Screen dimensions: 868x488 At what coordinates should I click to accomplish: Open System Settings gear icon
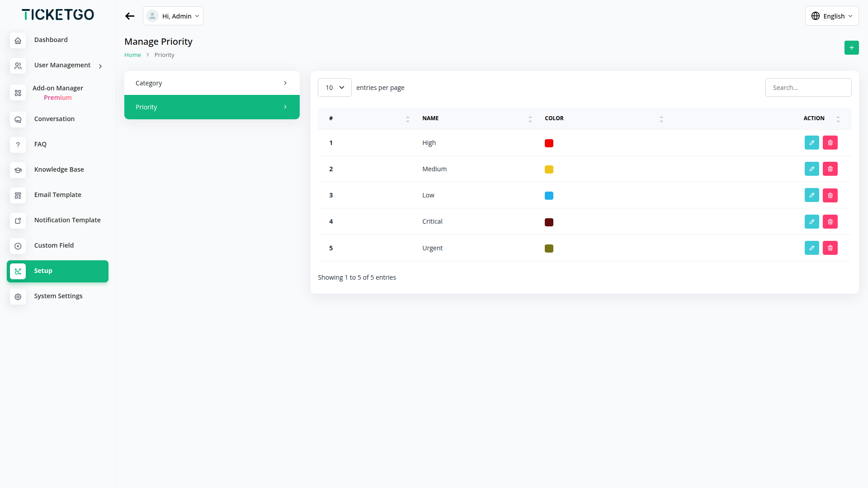tap(18, 296)
